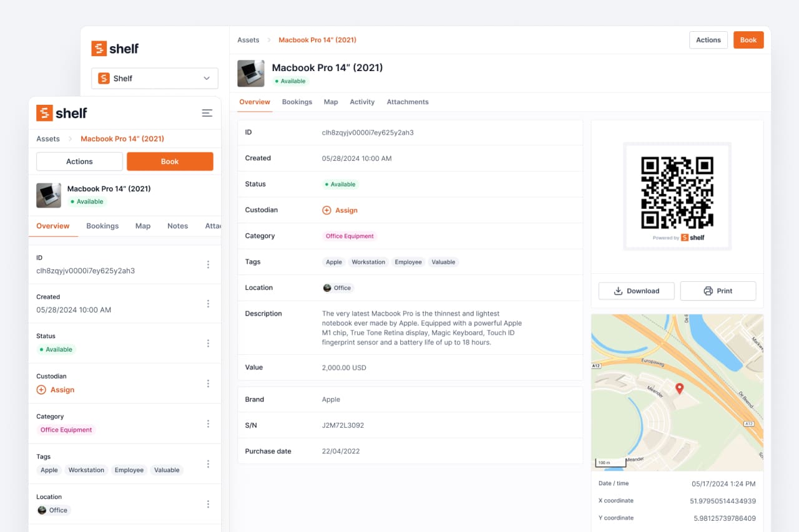
Task: Click the plus icon to Assign a custodian
Action: click(x=326, y=210)
